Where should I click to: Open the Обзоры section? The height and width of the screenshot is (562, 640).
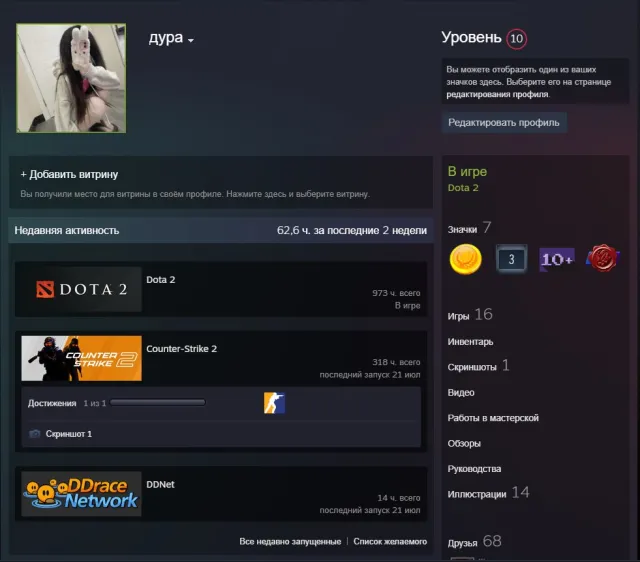[464, 443]
